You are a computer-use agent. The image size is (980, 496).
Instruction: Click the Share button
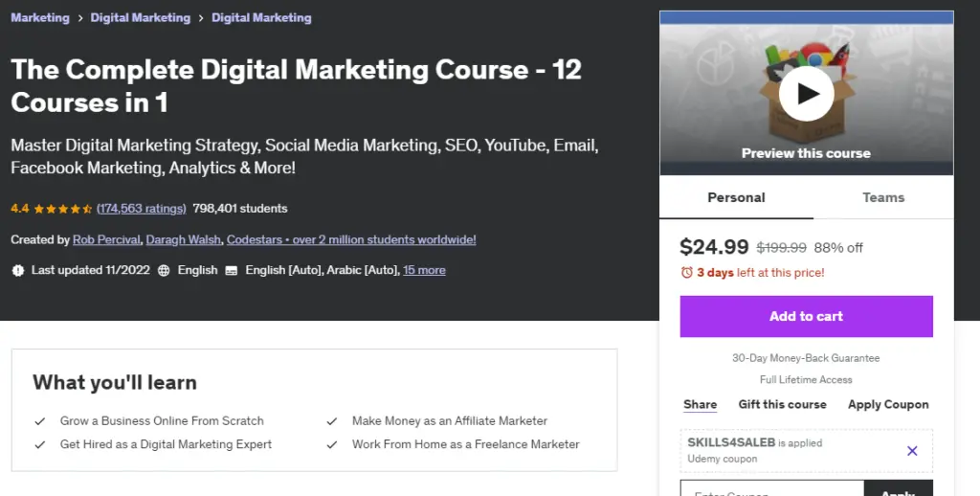pyautogui.click(x=700, y=404)
